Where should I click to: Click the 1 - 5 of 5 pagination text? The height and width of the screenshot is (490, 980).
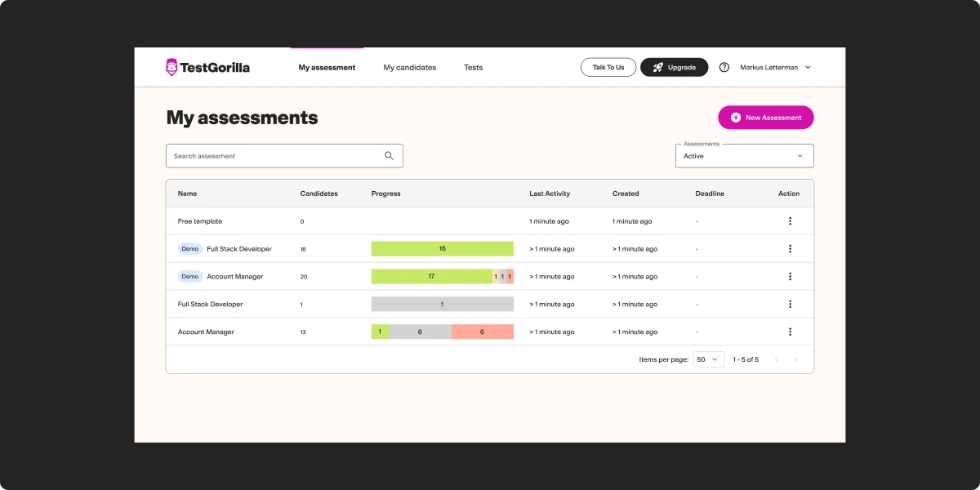746,359
